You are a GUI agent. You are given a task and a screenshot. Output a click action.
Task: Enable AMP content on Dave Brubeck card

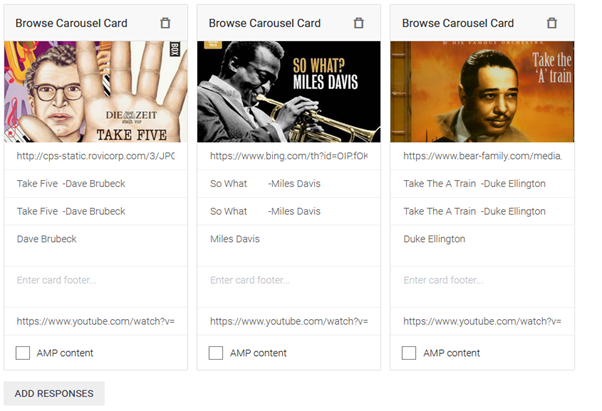click(23, 353)
